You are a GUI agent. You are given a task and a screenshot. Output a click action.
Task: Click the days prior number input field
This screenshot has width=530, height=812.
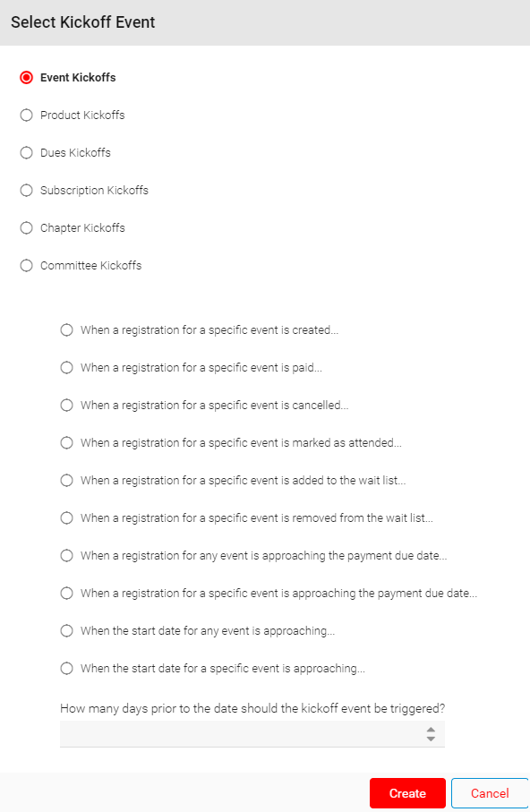pos(252,734)
